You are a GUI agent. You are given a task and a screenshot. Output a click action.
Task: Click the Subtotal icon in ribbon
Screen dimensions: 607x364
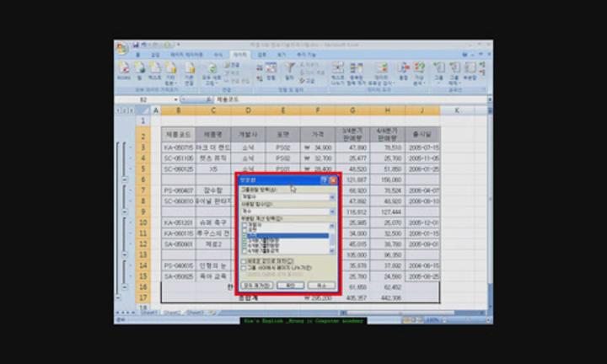tap(470, 71)
